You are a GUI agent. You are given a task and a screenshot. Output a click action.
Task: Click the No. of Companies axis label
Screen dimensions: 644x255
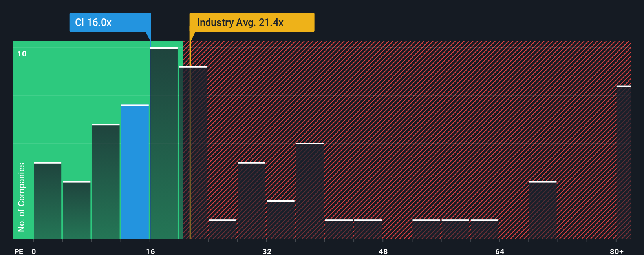click(22, 197)
